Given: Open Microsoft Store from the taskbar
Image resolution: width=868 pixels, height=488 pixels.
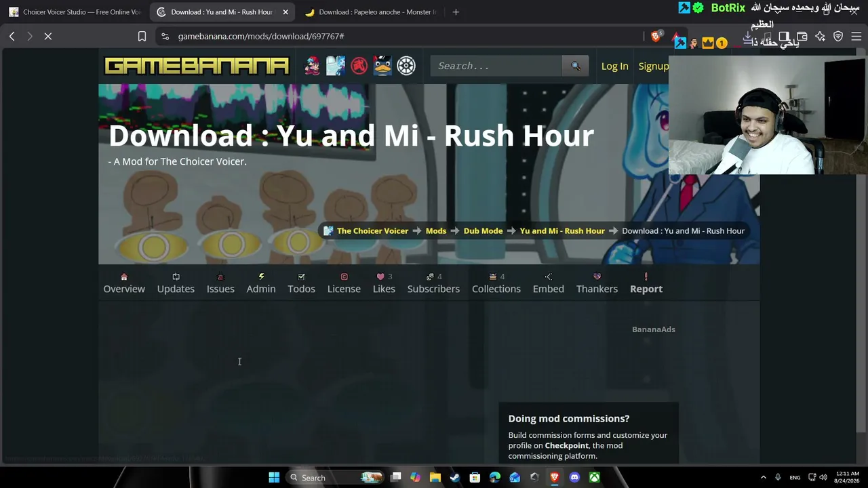Looking at the screenshot, I should click(x=475, y=477).
